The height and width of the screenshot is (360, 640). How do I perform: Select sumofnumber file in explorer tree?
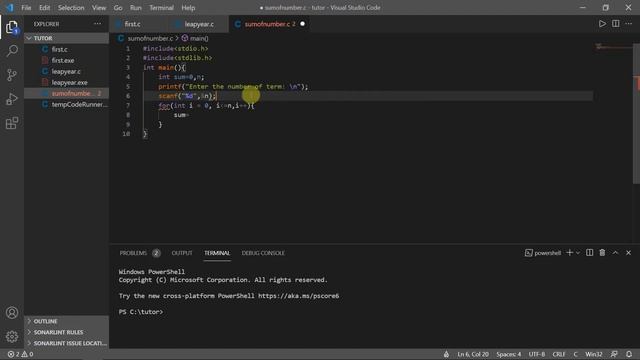tap(67, 93)
